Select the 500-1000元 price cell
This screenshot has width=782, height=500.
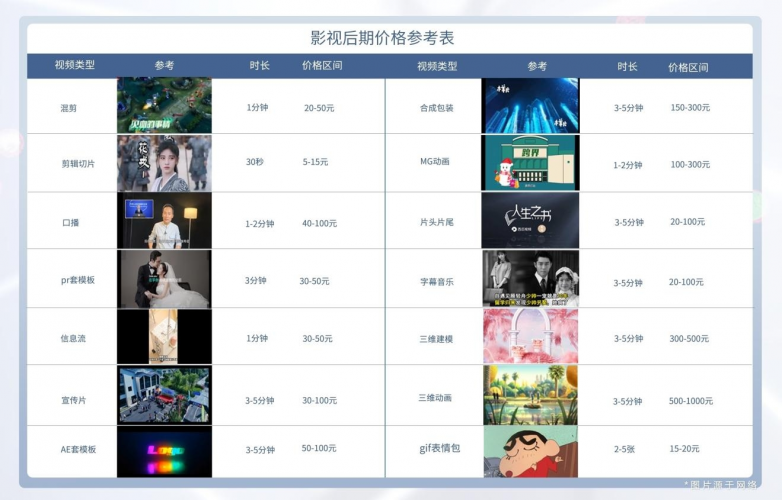[691, 401]
